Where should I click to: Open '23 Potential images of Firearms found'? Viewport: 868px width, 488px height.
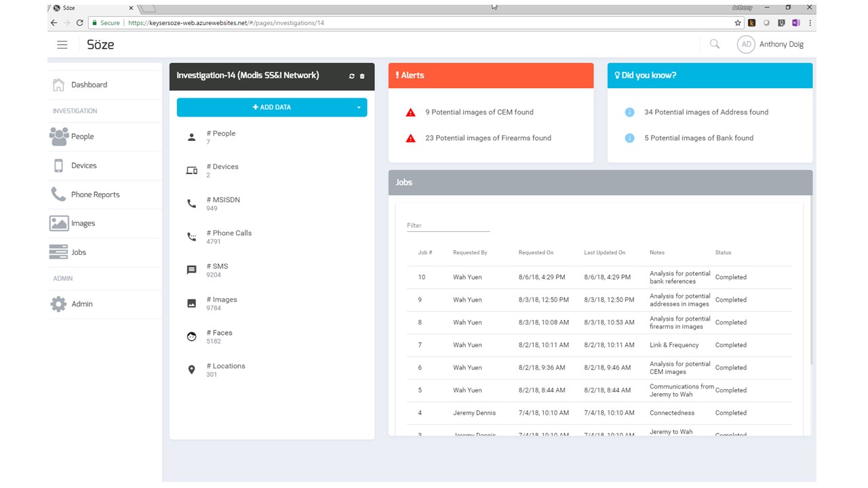488,138
